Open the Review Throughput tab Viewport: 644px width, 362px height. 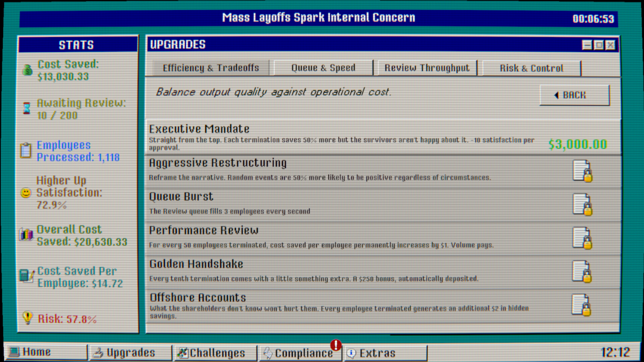click(x=427, y=68)
